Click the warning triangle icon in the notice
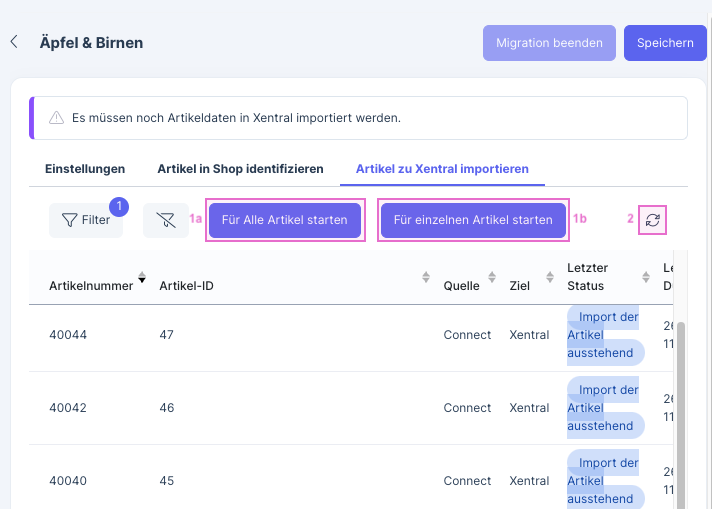This screenshot has width=712, height=509. click(x=56, y=118)
